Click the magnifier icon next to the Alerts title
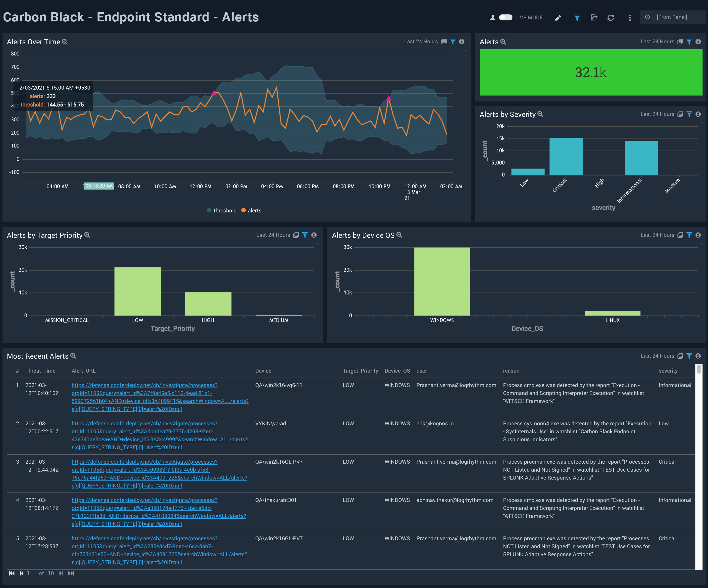The image size is (708, 588). click(x=503, y=42)
